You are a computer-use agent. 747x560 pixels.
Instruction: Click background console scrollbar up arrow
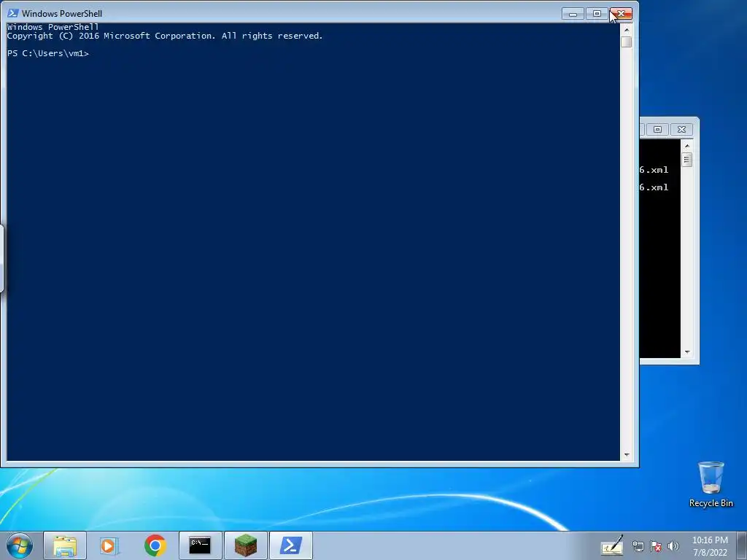pos(687,146)
